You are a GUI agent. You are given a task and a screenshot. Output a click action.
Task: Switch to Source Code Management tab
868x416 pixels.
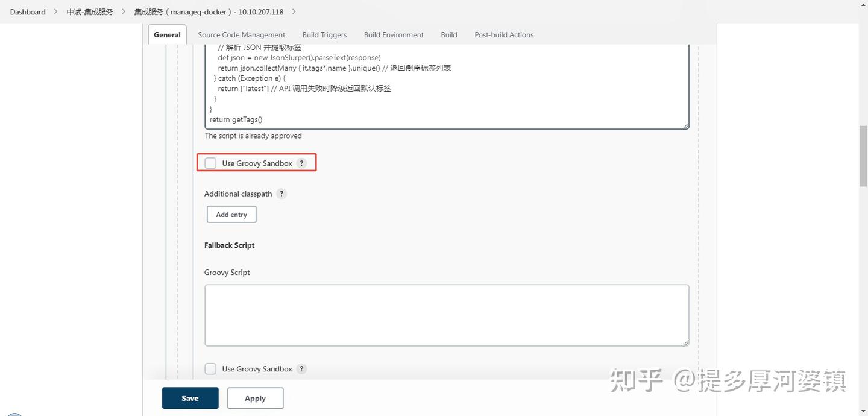point(241,35)
